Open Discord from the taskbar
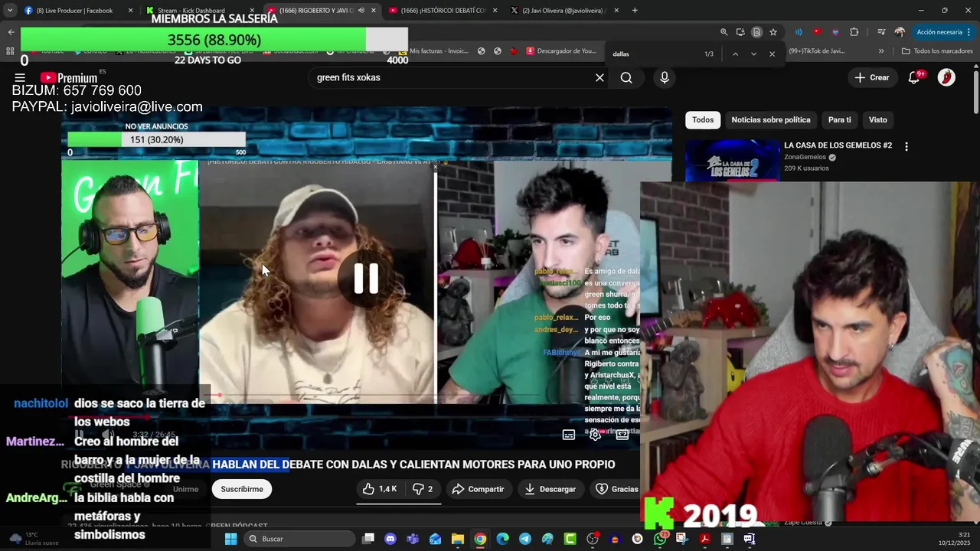Screen dimensions: 980x551 [390, 539]
